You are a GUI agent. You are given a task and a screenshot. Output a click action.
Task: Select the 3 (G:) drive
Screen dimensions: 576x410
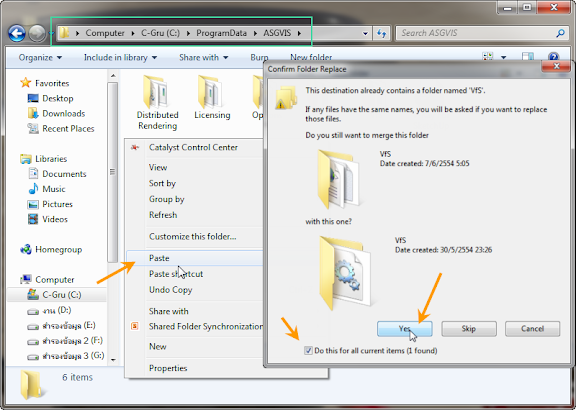pos(73,356)
